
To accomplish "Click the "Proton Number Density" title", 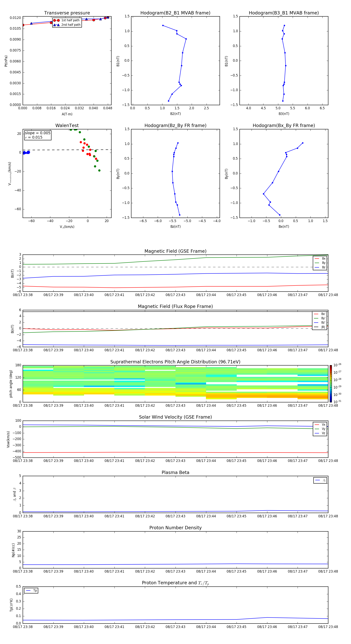I will pyautogui.click(x=175, y=528).
